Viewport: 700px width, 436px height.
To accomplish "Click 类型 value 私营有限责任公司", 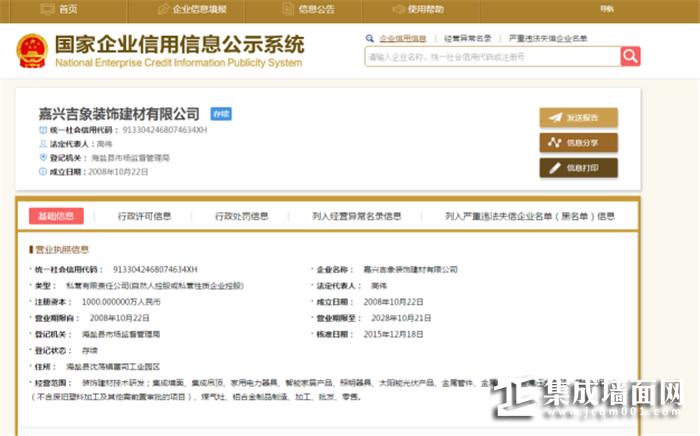I will pos(155,286).
